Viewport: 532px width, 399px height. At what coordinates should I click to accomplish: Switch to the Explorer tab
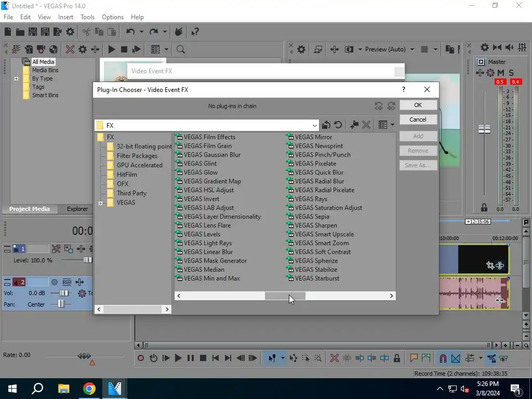coord(77,209)
